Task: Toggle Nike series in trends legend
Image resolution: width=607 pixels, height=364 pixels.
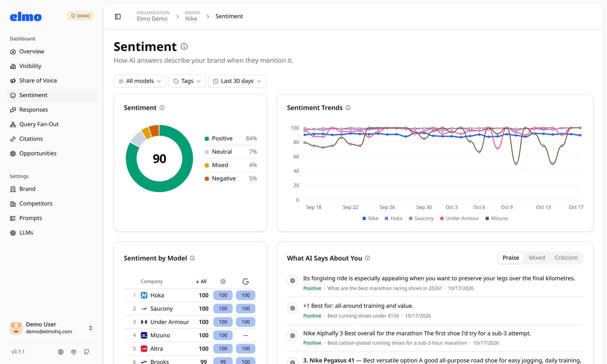Action: [371, 218]
